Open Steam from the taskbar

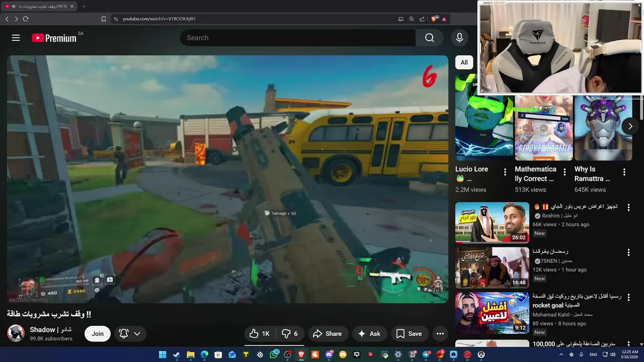point(177,354)
